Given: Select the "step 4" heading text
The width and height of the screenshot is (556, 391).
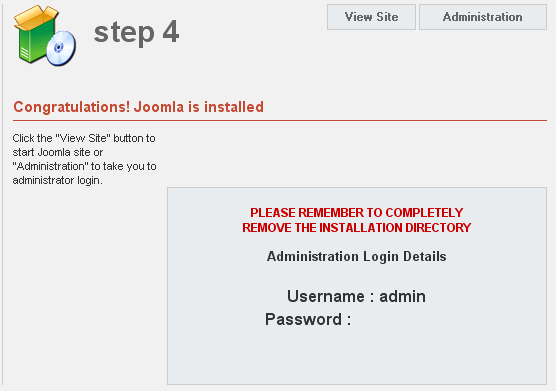Looking at the screenshot, I should click(x=137, y=33).
